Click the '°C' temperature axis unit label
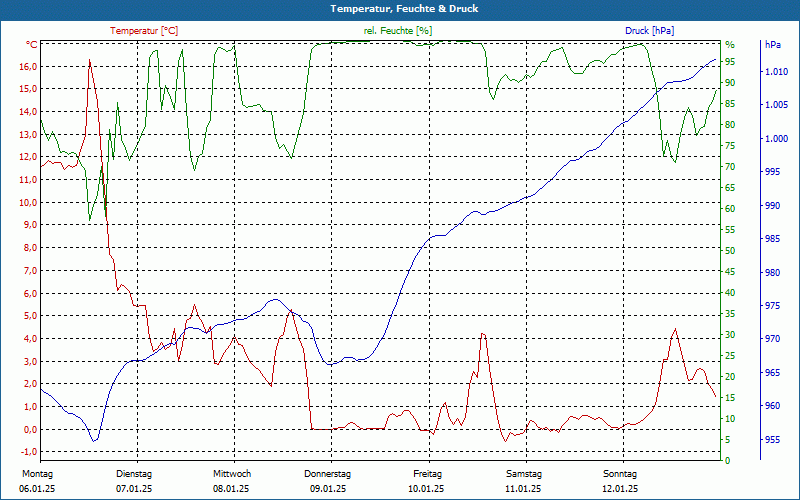Viewport: 800px width, 500px height. click(32, 45)
